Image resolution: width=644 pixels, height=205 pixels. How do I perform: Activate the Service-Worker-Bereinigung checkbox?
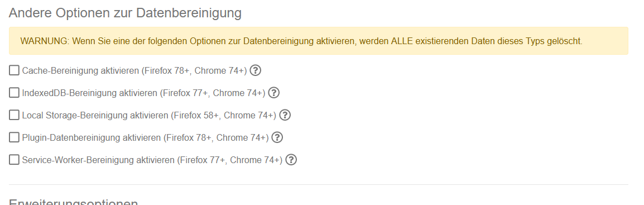click(14, 160)
